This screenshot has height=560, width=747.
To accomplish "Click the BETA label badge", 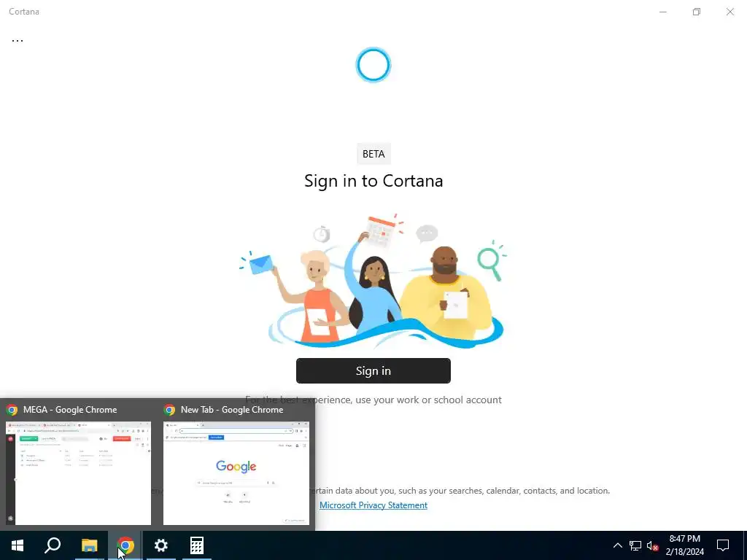I will pyautogui.click(x=373, y=154).
